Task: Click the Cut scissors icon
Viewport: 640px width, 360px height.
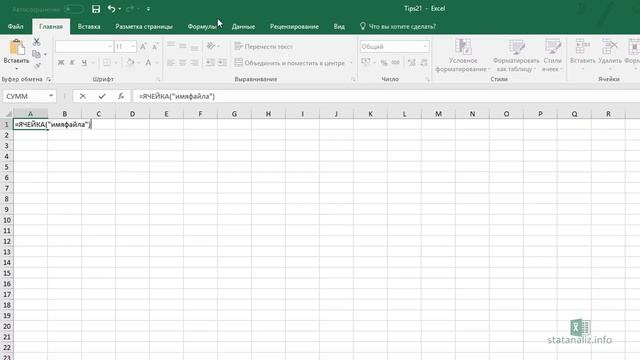Action: (36, 42)
